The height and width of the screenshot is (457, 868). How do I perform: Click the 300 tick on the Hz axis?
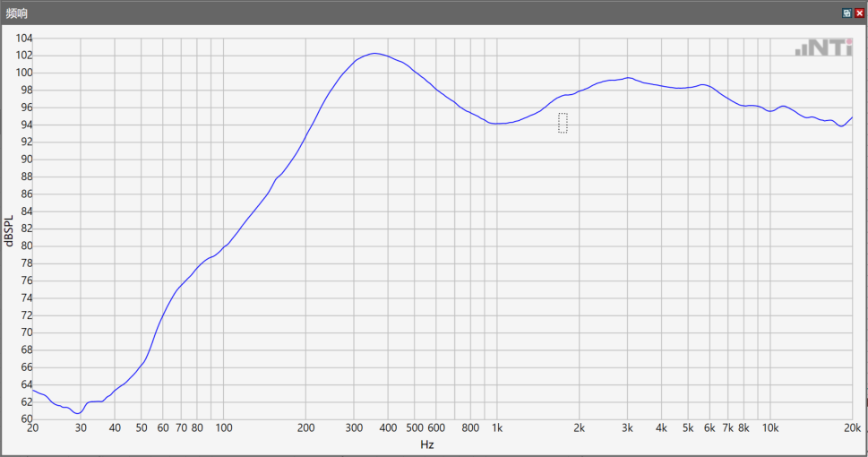pyautogui.click(x=354, y=428)
